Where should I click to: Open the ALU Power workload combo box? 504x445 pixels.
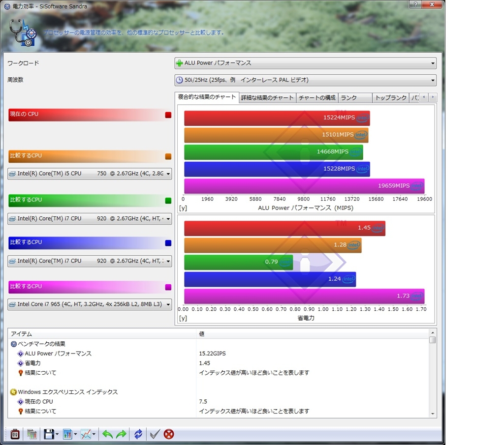click(x=305, y=63)
